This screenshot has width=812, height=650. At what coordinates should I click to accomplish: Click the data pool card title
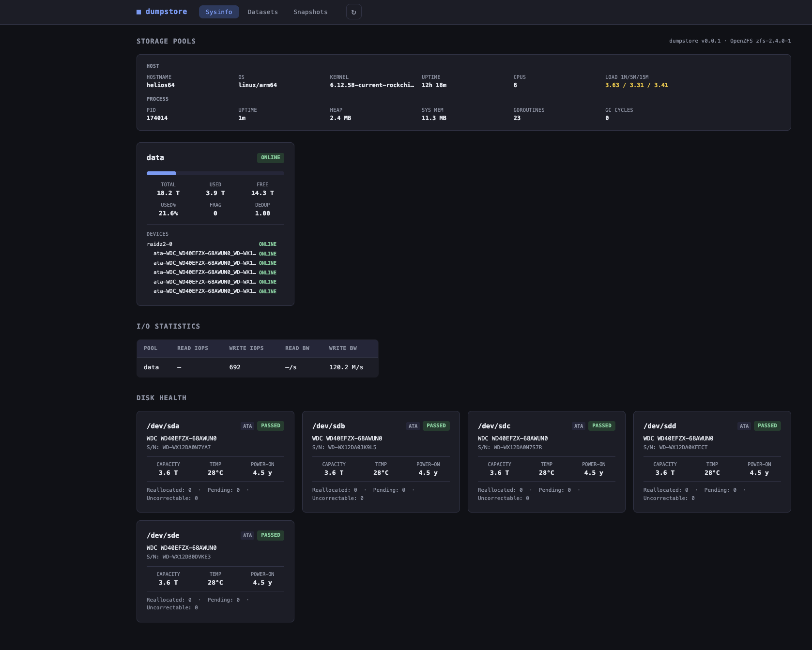pos(155,157)
